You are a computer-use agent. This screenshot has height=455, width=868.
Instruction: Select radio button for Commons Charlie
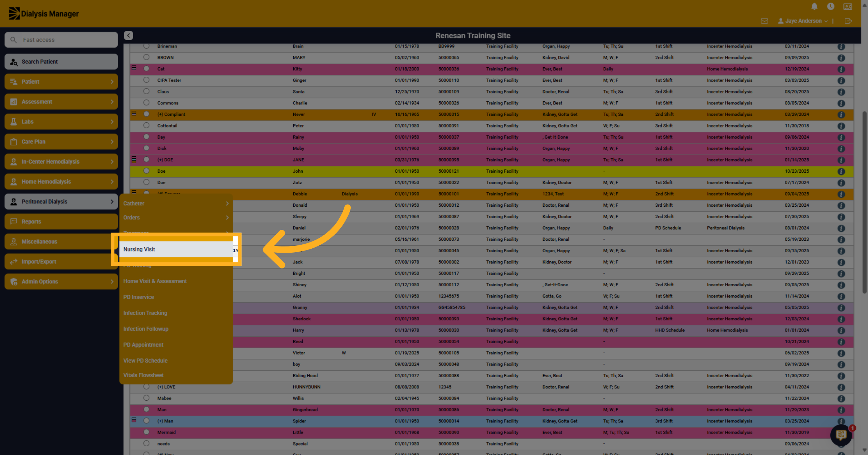click(146, 102)
